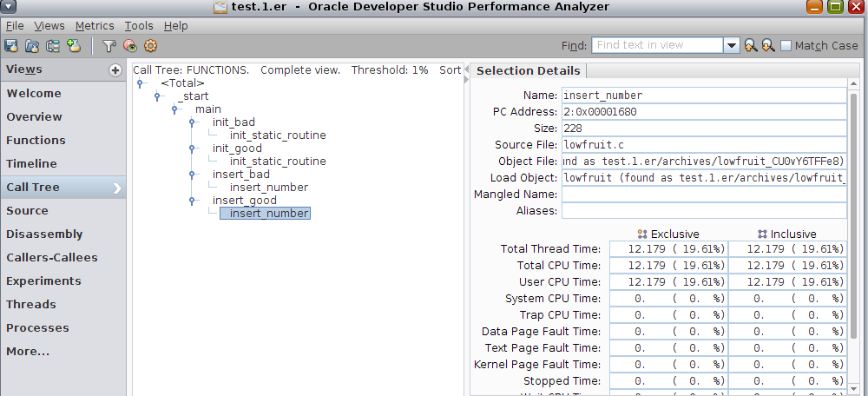The width and height of the screenshot is (868, 396).
Task: Enable the Match Case checkbox
Action: 786,45
